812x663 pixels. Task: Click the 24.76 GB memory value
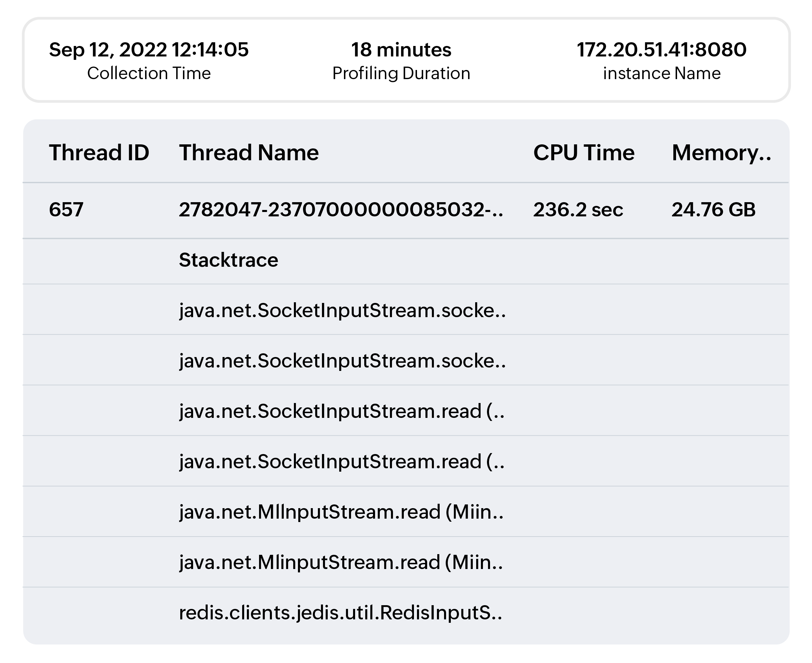click(x=714, y=210)
